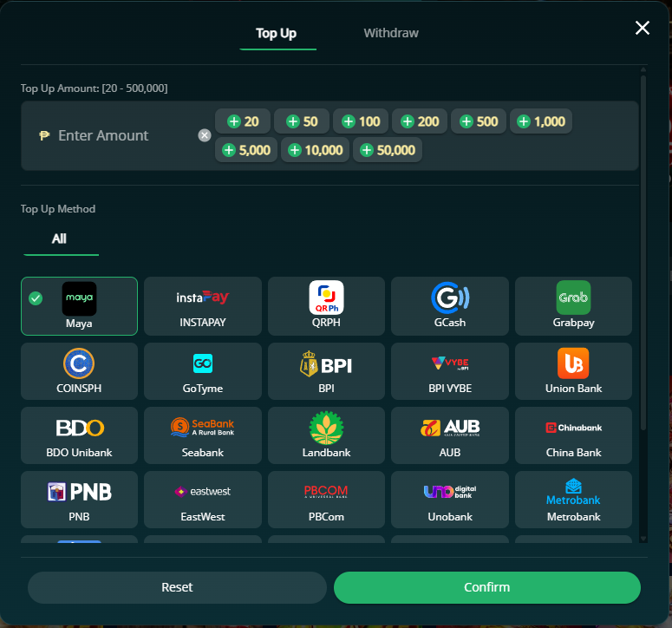Choose Metrobank payment method
This screenshot has width=672, height=628.
pos(573,500)
